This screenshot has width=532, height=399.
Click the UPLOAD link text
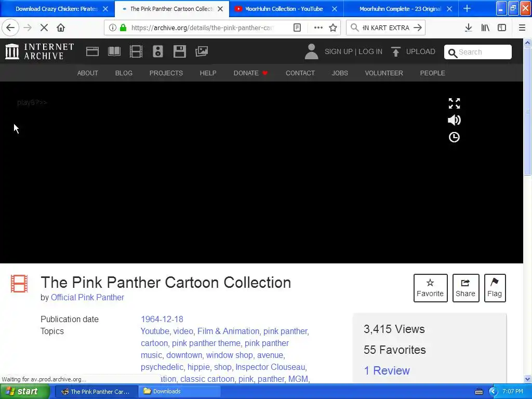click(421, 51)
